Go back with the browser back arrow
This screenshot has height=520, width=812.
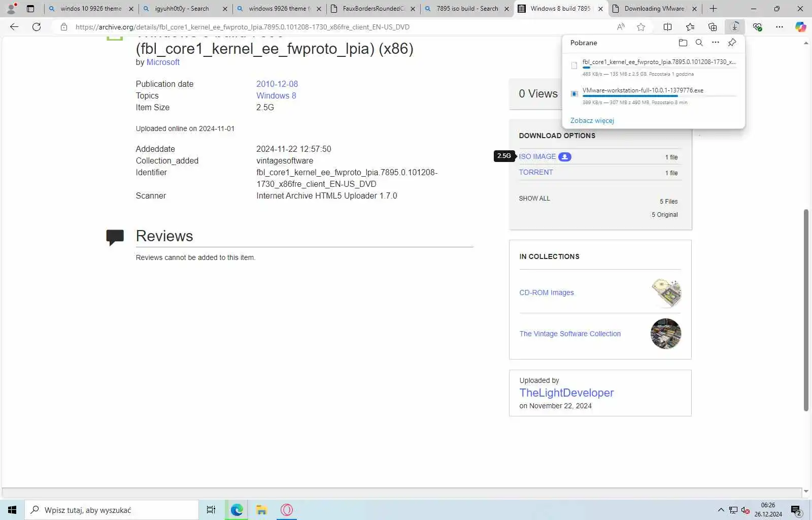(x=14, y=27)
